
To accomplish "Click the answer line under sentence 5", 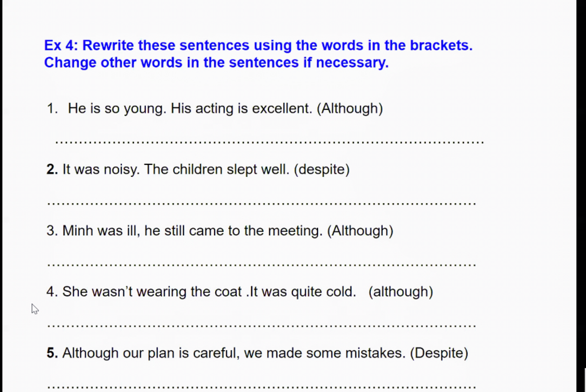I will [262, 386].
